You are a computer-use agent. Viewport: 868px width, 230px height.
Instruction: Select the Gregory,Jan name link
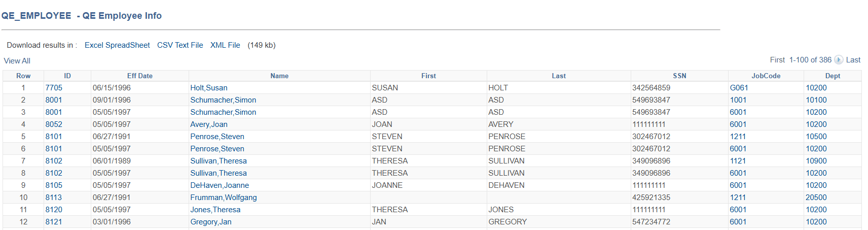211,222
